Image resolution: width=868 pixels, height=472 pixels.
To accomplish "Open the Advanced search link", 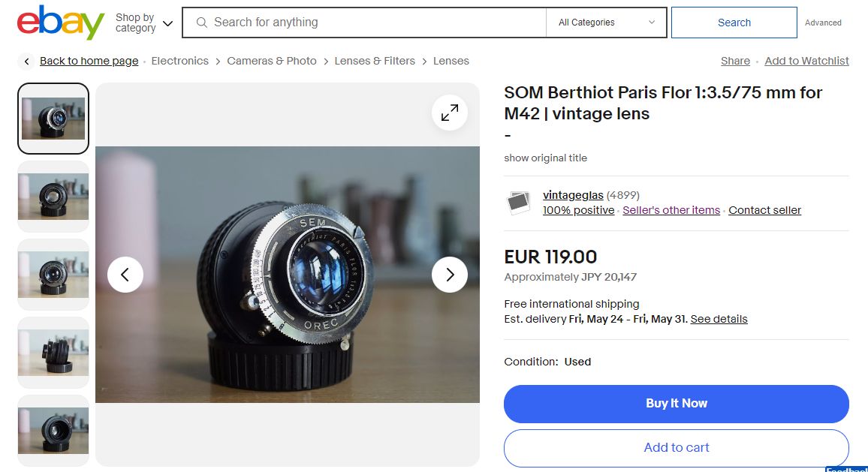I will tap(823, 23).
